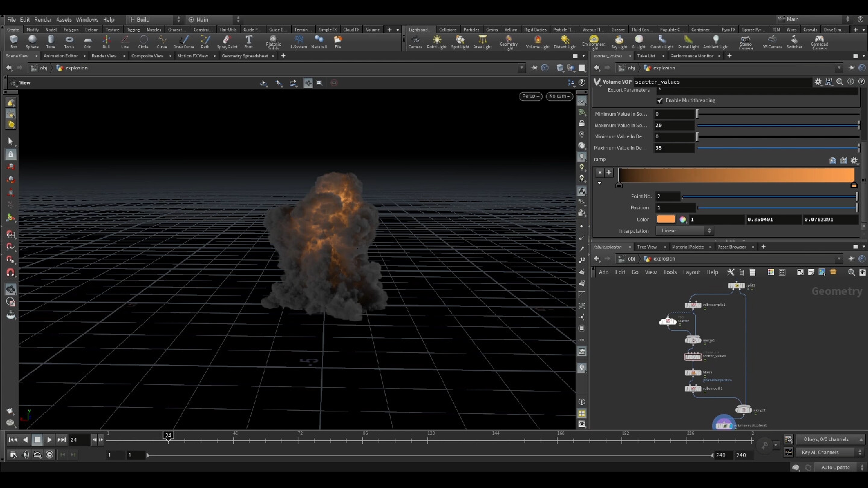The width and height of the screenshot is (868, 488).
Task: Click the Layout menu in network editor
Action: click(x=692, y=272)
